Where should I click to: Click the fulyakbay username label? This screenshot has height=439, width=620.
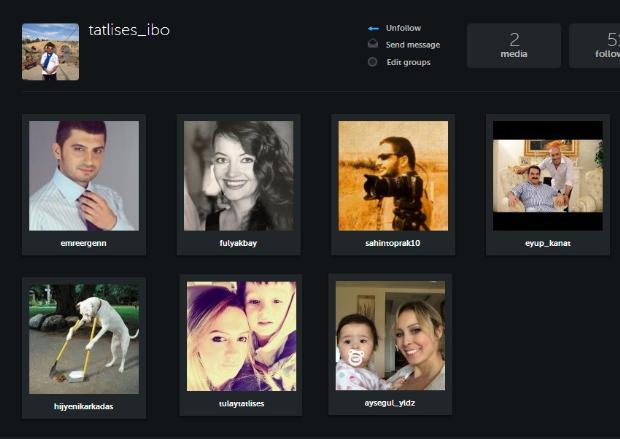coord(238,243)
